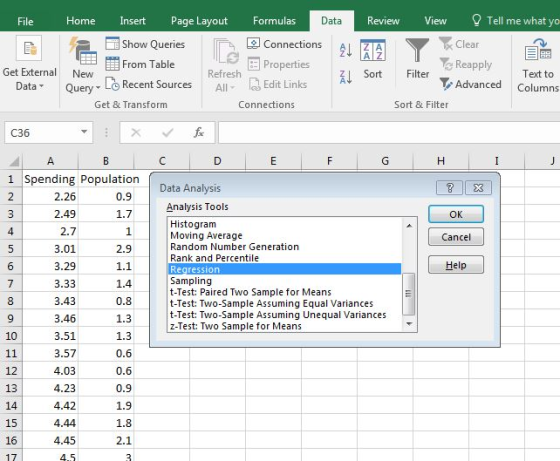560x461 pixels.
Task: Click cell with value 4.03
Action: 50,371
